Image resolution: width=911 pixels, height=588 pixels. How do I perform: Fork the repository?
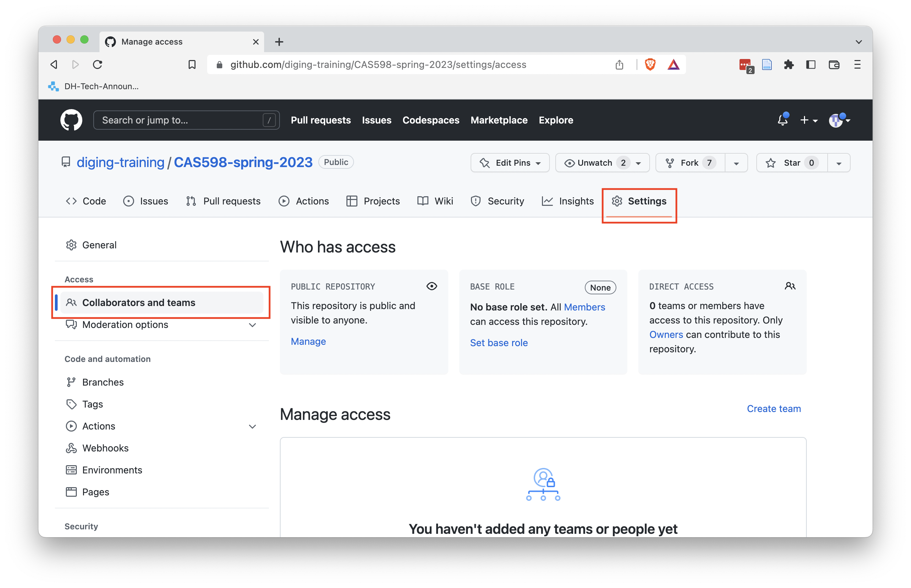point(690,163)
